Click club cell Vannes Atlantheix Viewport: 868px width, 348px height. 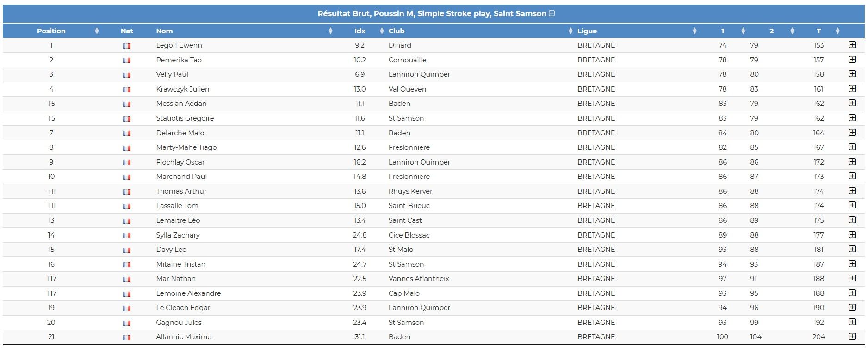click(x=419, y=279)
